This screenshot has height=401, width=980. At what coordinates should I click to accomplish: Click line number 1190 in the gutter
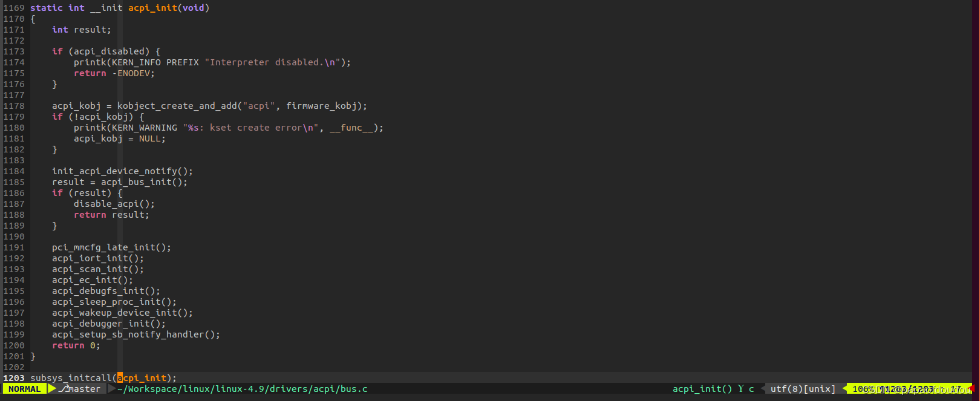click(14, 236)
